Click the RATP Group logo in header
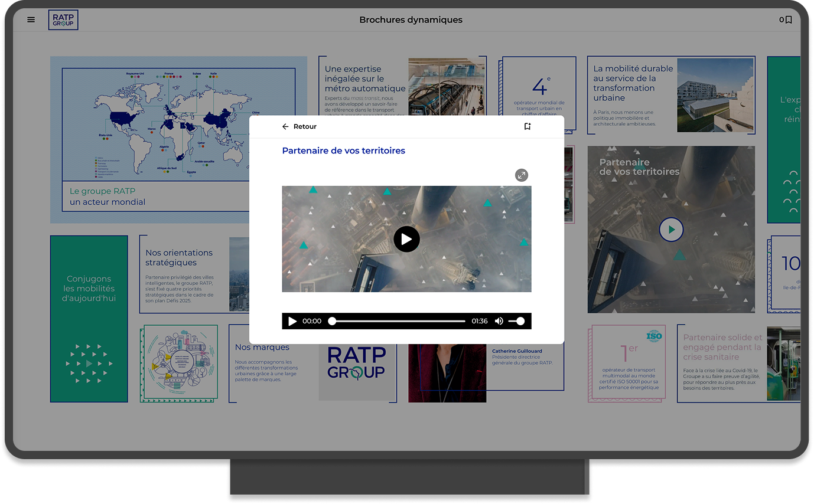This screenshot has height=504, width=814. click(x=63, y=19)
